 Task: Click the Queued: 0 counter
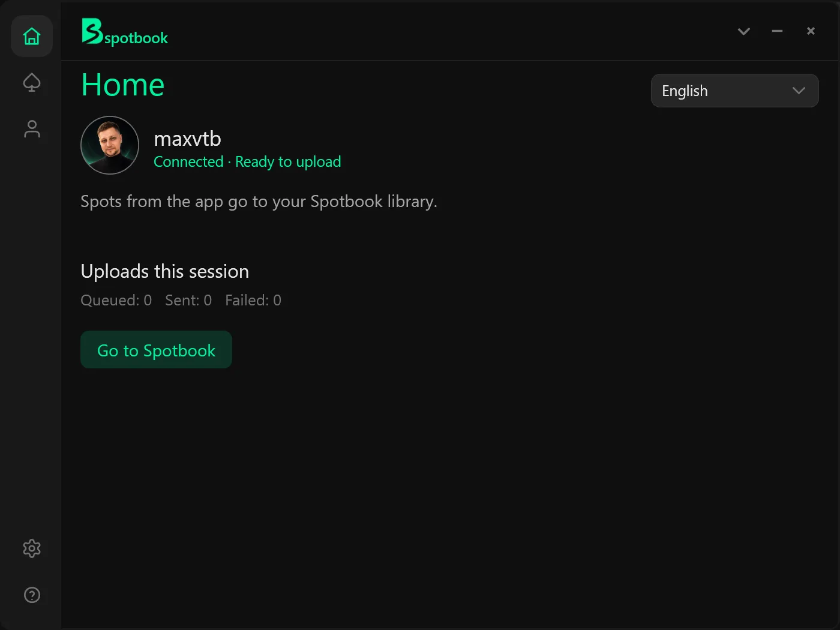click(x=116, y=300)
